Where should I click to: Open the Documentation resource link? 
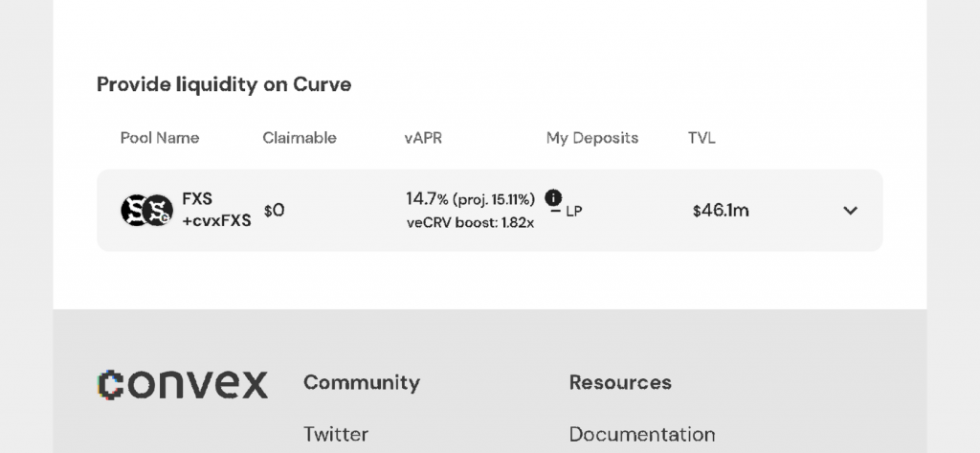641,434
